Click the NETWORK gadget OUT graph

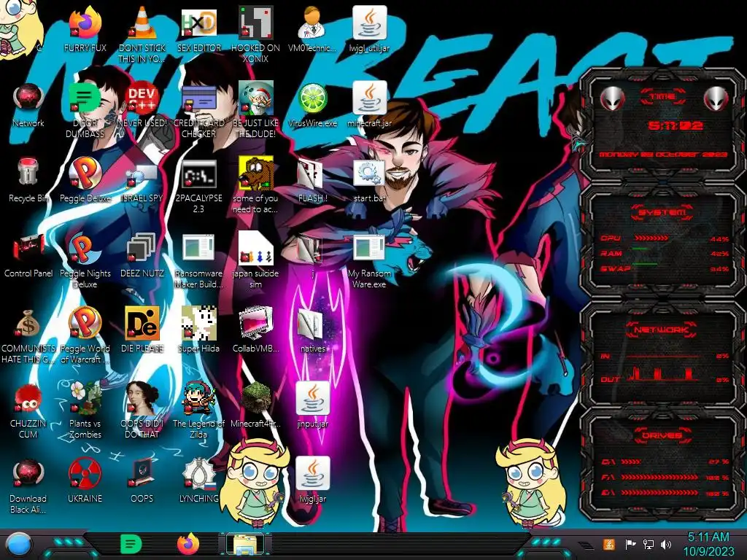tap(664, 374)
